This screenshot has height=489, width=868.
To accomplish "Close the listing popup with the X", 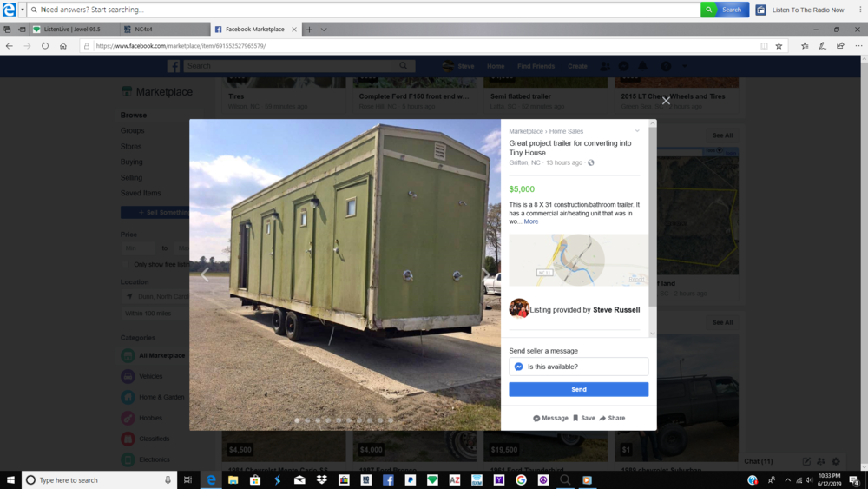I will click(x=666, y=101).
